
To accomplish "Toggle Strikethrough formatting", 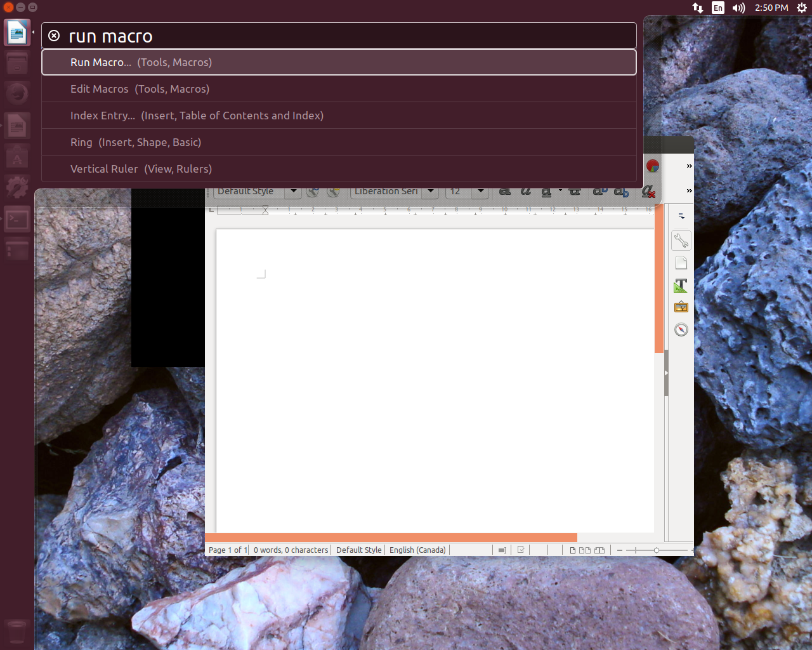I will click(x=575, y=190).
